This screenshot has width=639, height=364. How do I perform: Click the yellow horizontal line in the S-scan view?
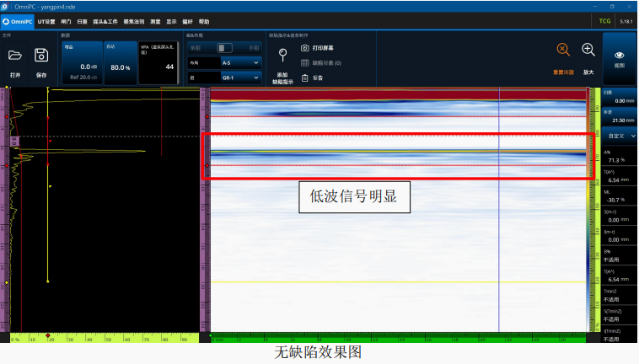(398, 281)
